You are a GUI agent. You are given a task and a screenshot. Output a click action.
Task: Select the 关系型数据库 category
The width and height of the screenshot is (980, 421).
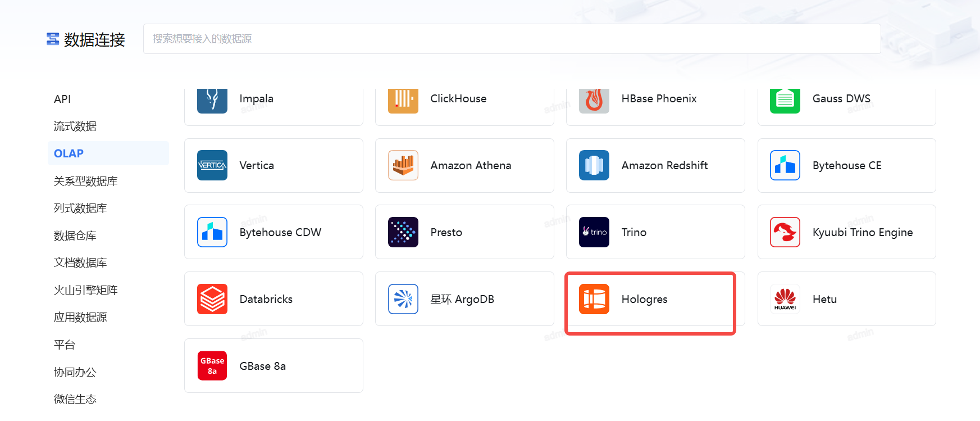[x=85, y=181]
